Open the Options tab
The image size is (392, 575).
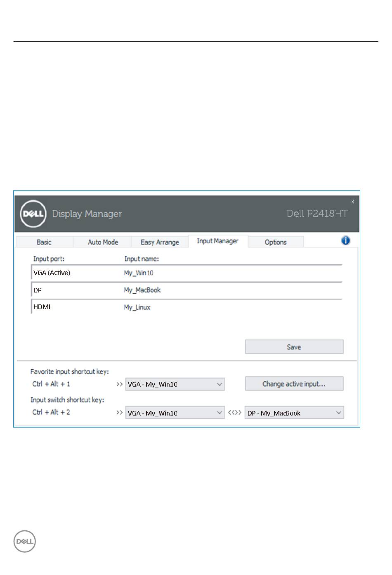[x=276, y=242]
